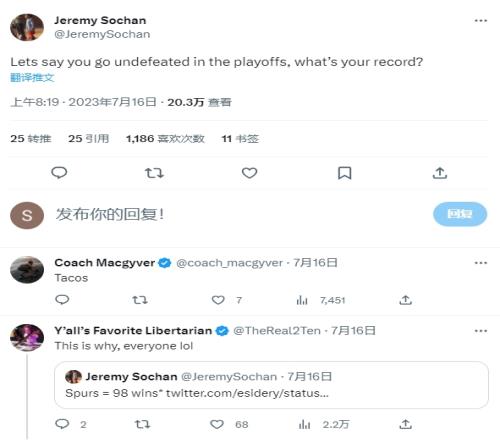This screenshot has height=440, width=500.
Task: Open the 1,186 likes list
Action: [165, 138]
